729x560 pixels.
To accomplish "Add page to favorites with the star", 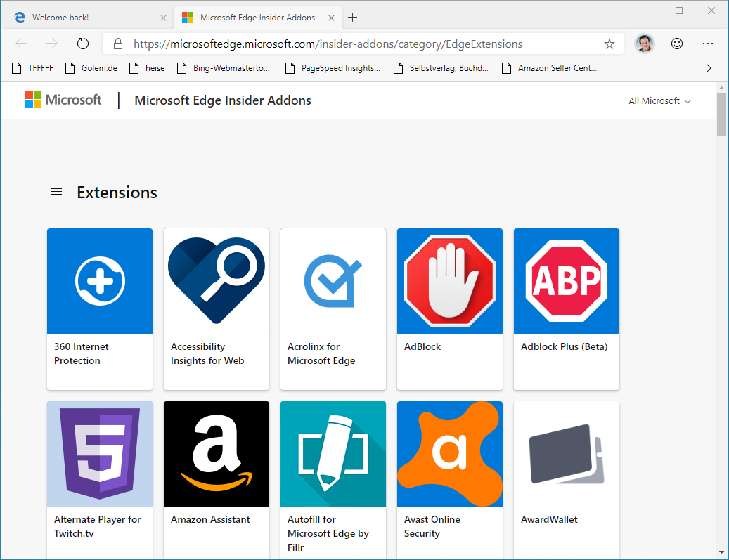I will [x=609, y=44].
